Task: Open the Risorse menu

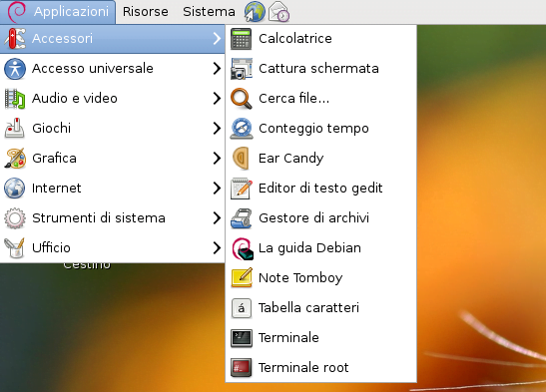Action: pos(145,12)
